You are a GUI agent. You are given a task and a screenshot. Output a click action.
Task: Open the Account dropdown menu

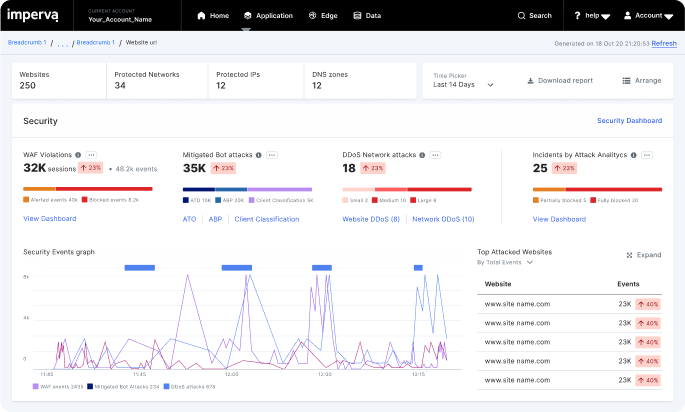pos(647,16)
